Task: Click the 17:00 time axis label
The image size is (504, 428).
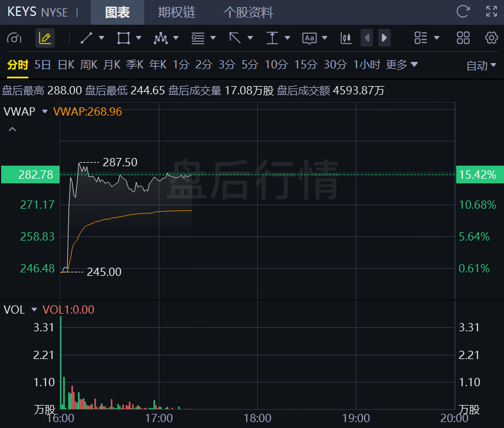Action: 159,418
